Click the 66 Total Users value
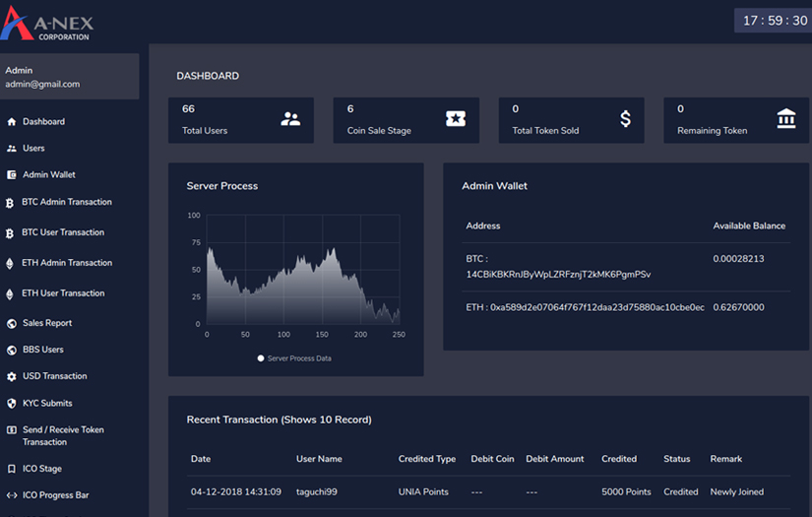Image resolution: width=812 pixels, height=517 pixels. click(x=189, y=108)
